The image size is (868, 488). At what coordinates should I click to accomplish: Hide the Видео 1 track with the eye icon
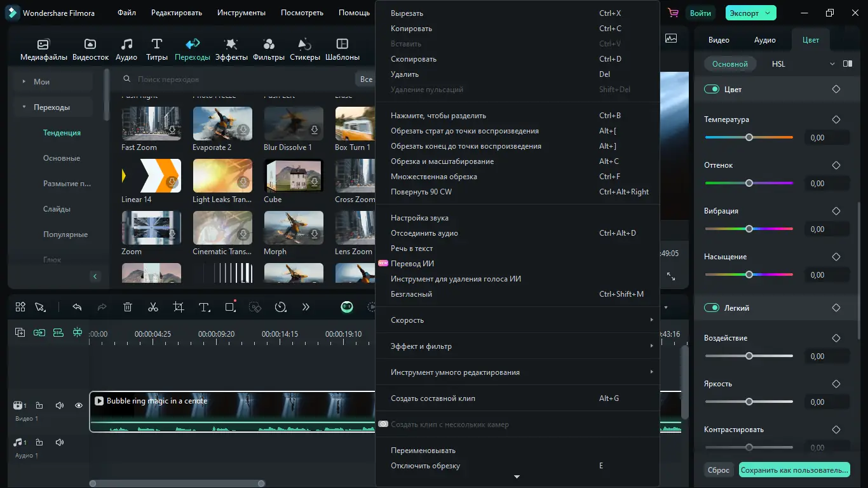pyautogui.click(x=79, y=405)
